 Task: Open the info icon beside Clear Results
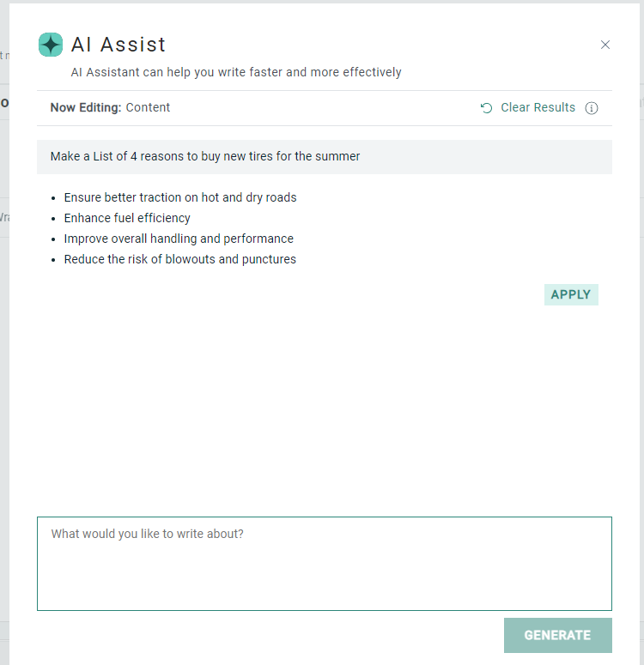coord(592,108)
